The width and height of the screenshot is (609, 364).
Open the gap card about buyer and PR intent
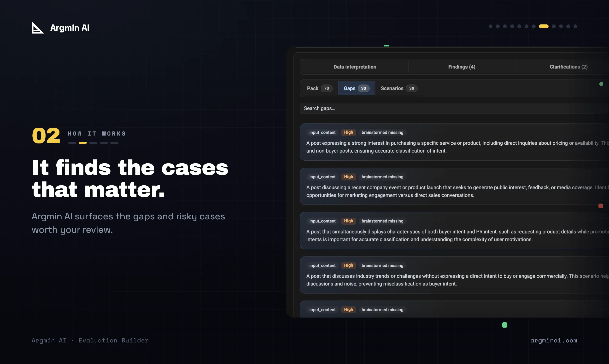pos(454,231)
